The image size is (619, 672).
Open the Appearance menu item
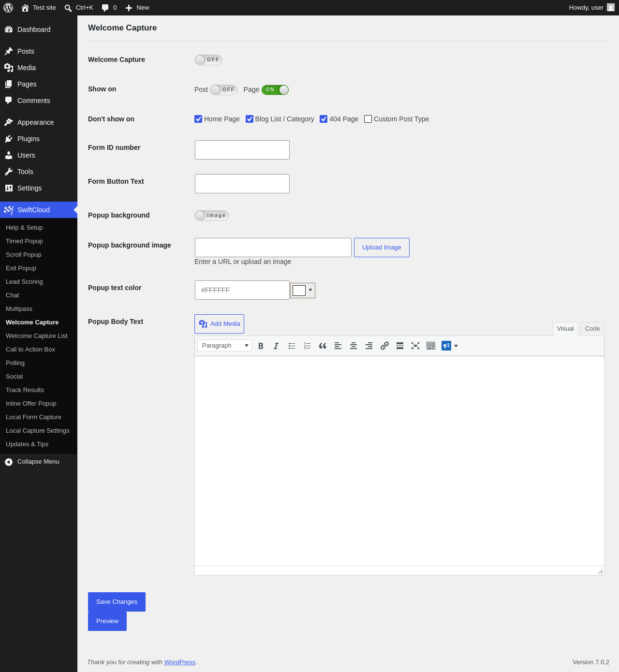tap(39, 122)
